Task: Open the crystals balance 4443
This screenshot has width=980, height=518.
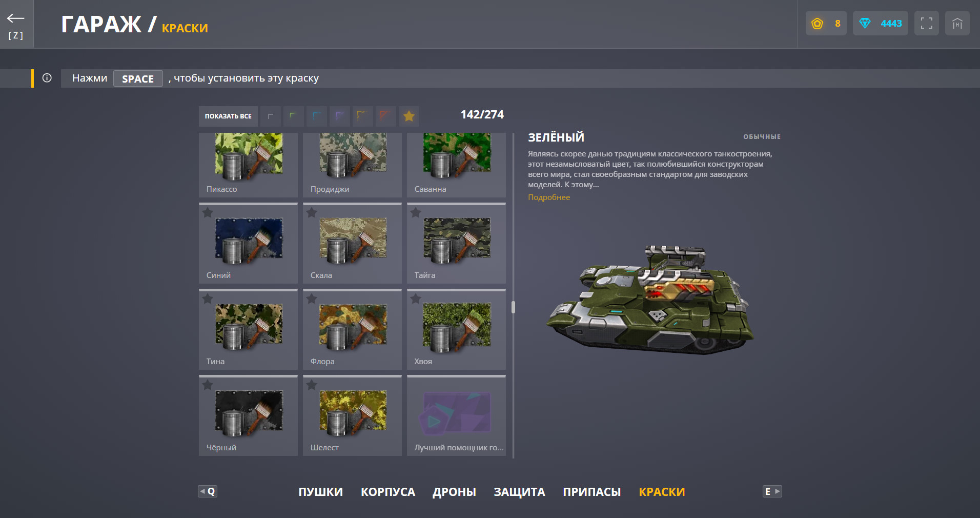Action: [880, 24]
